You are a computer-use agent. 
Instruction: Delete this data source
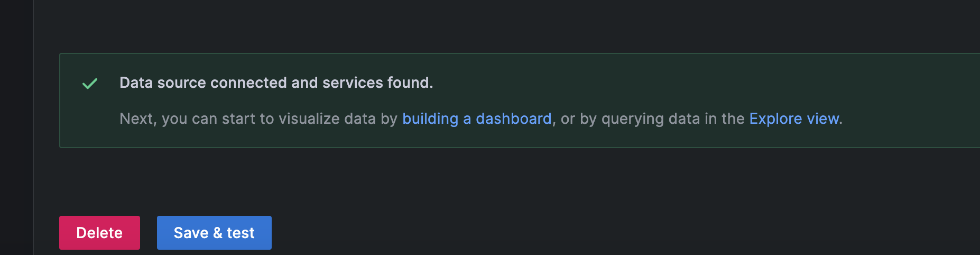pyautogui.click(x=99, y=233)
